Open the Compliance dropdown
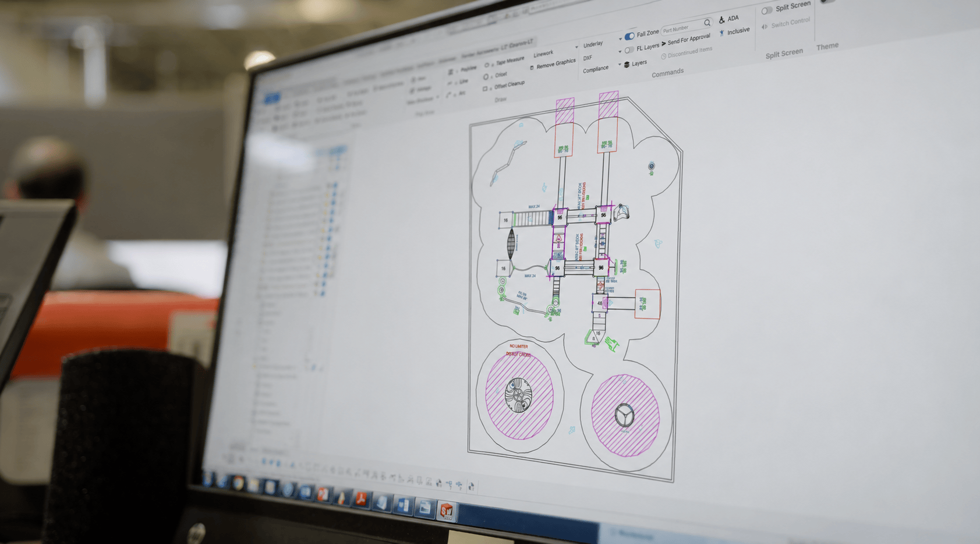980x544 pixels. pyautogui.click(x=596, y=69)
